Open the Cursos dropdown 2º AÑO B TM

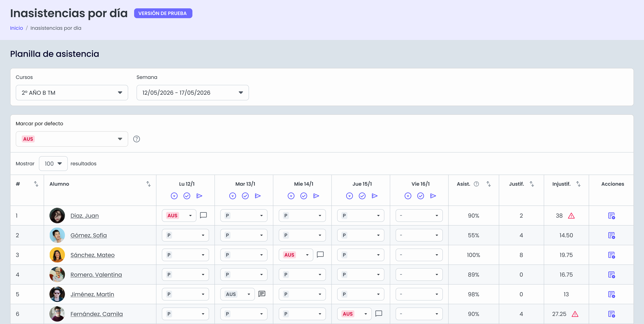[x=72, y=93]
